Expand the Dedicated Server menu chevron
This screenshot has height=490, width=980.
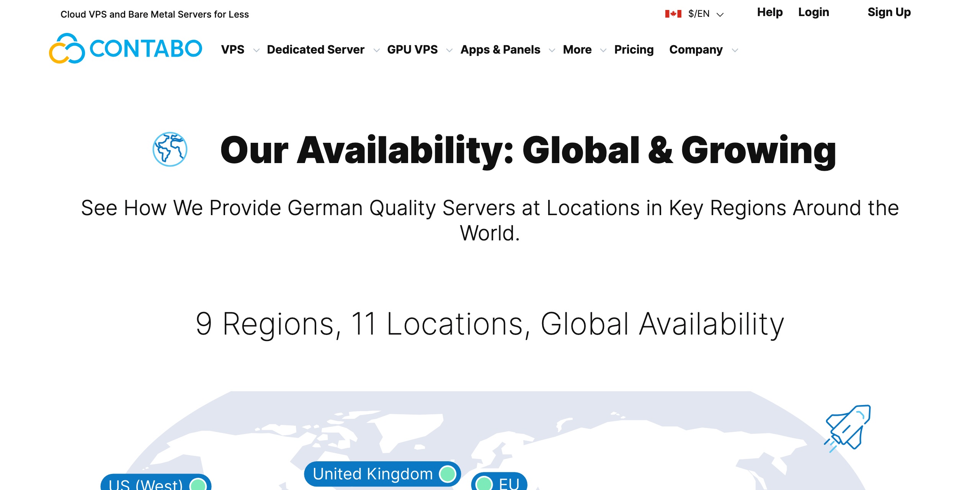(x=377, y=50)
